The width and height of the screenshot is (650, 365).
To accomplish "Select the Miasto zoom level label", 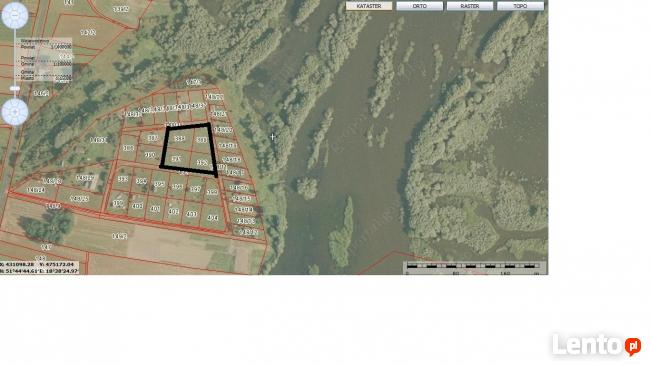I will pyautogui.click(x=27, y=77).
